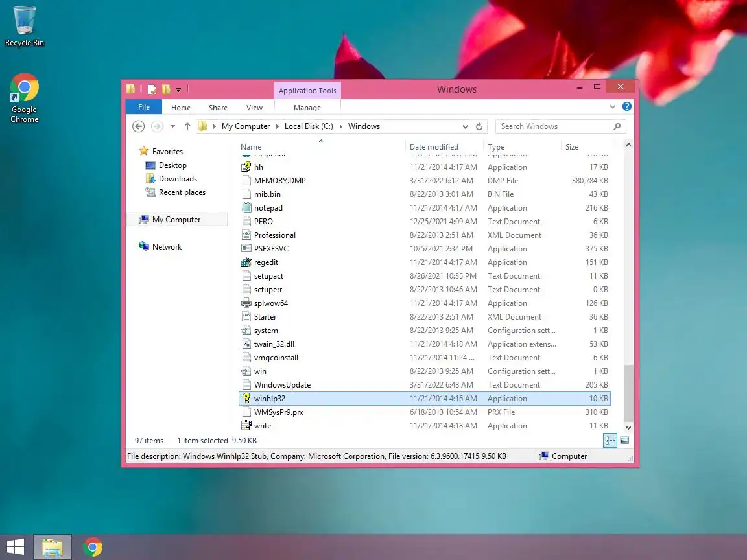The image size is (747, 560).
Task: Go up one folder level
Action: pos(187,126)
